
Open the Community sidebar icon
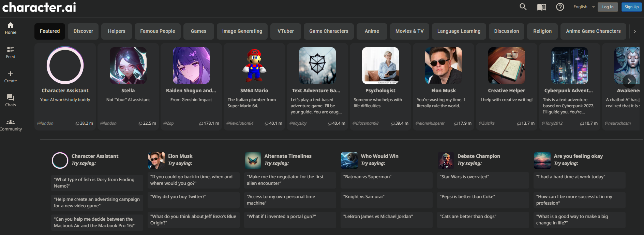pos(11,125)
